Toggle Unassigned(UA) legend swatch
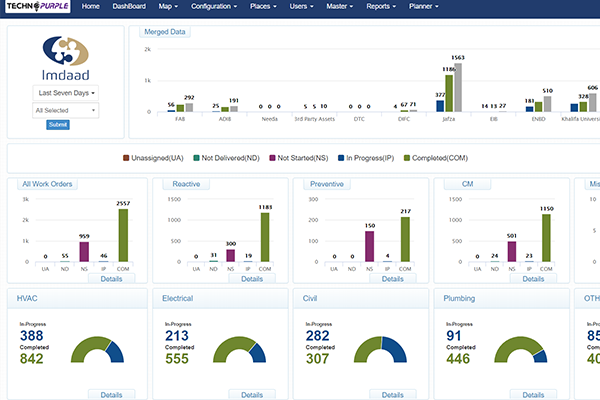Viewport: 600px width, 400px height. coord(126,158)
